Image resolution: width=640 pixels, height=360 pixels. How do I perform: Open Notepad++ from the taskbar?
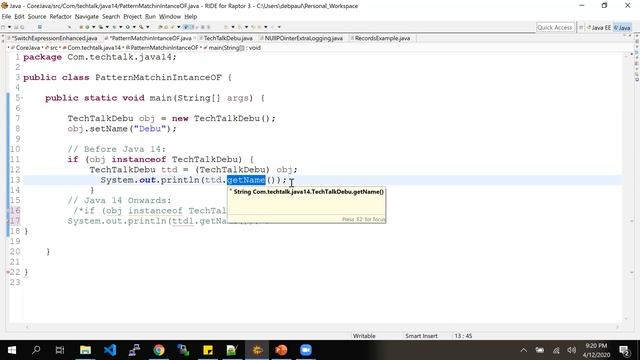coord(232,350)
